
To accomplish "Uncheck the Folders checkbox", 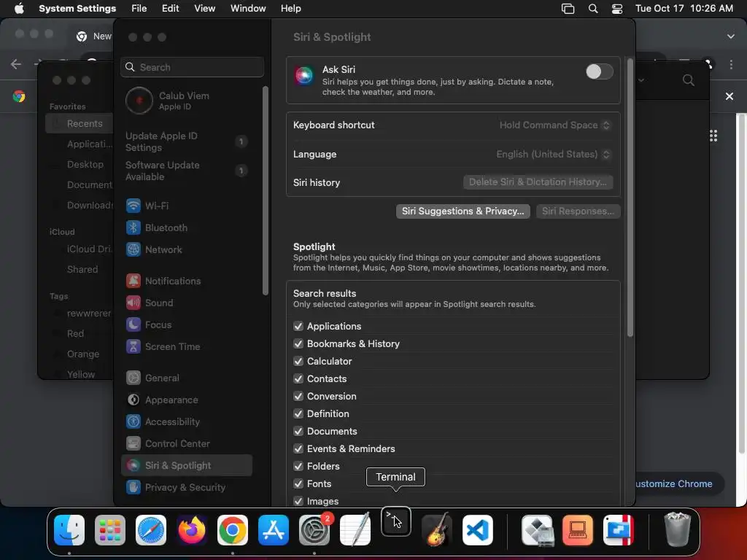I will pos(298,466).
